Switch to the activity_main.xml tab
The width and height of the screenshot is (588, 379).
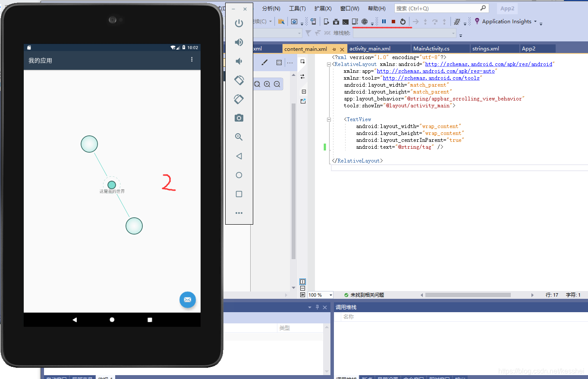pyautogui.click(x=379, y=48)
